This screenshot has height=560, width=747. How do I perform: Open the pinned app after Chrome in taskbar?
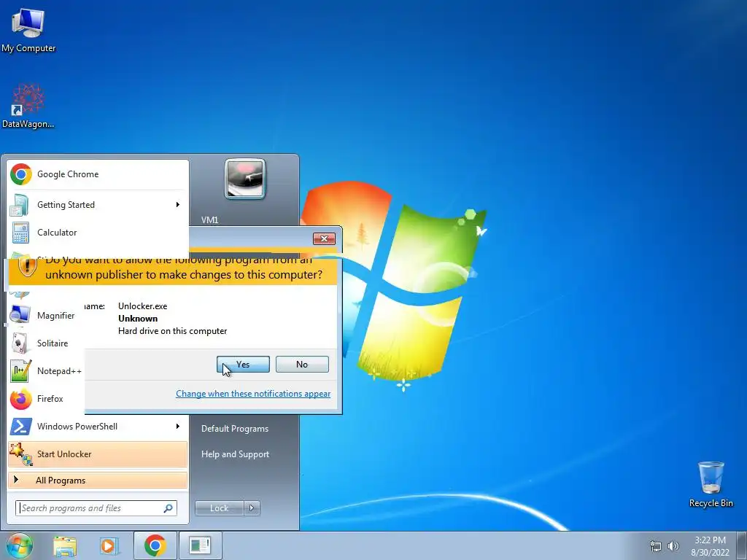[200, 545]
